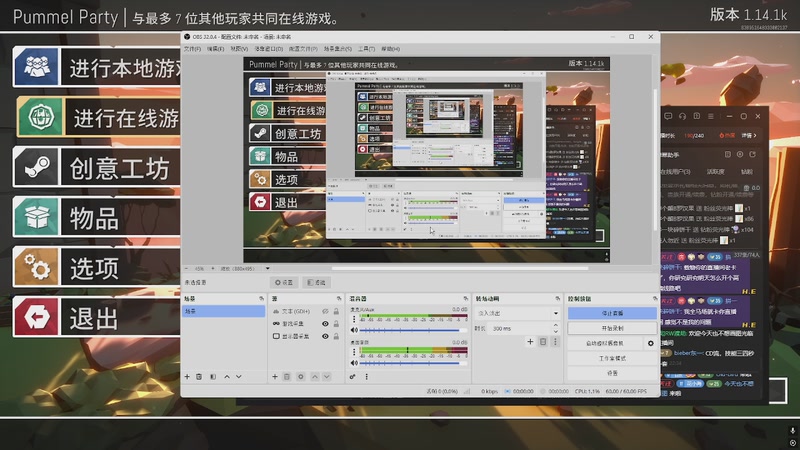Mute the 桌面音频 audio channel

pyautogui.click(x=354, y=363)
